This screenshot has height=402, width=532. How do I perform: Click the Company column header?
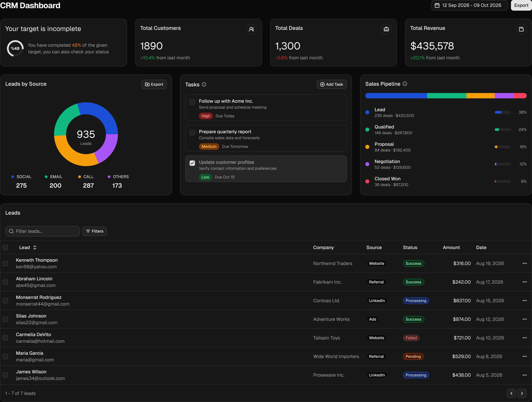323,247
